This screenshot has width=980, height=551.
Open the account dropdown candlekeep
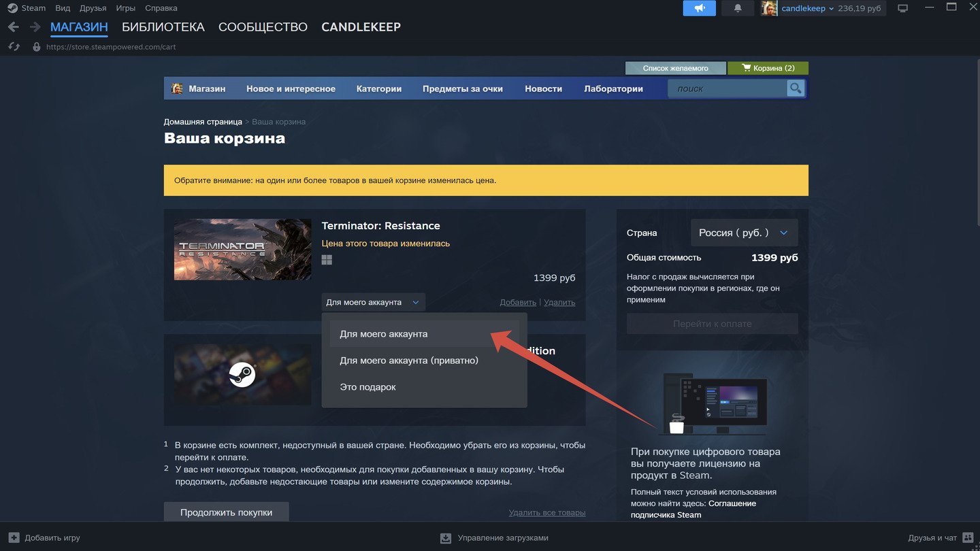(x=807, y=8)
